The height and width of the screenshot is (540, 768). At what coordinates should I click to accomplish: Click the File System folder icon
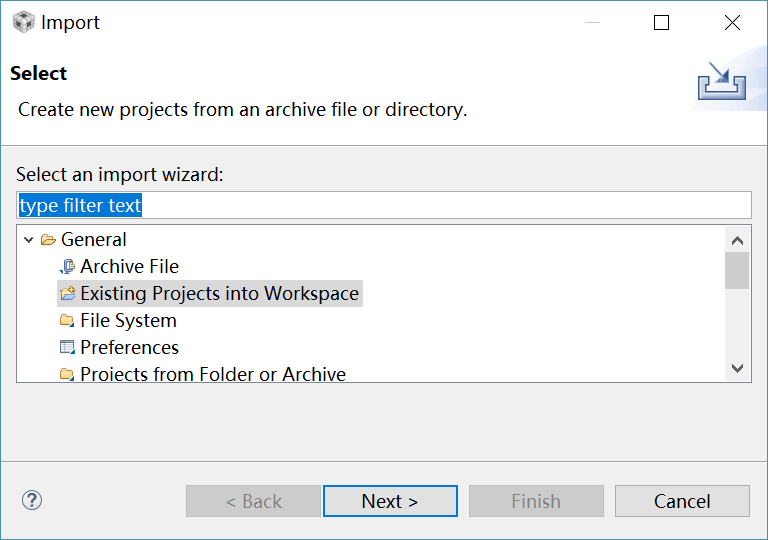[67, 321]
